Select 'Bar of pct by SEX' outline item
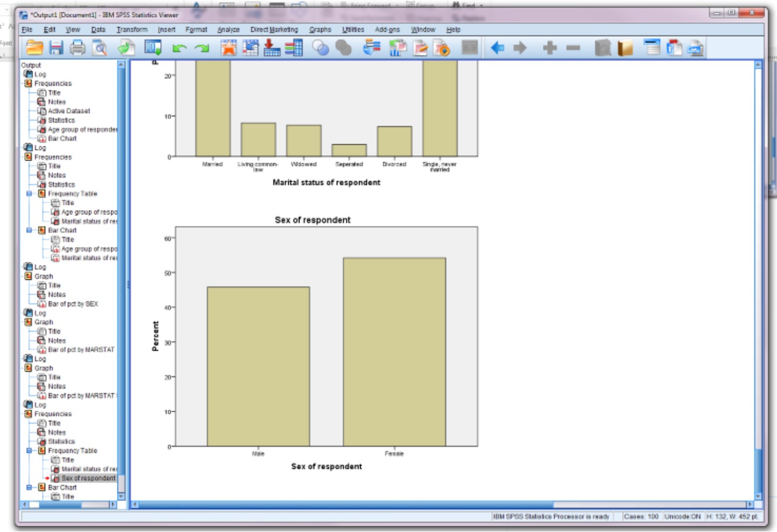Image resolution: width=777 pixels, height=532 pixels. [73, 304]
